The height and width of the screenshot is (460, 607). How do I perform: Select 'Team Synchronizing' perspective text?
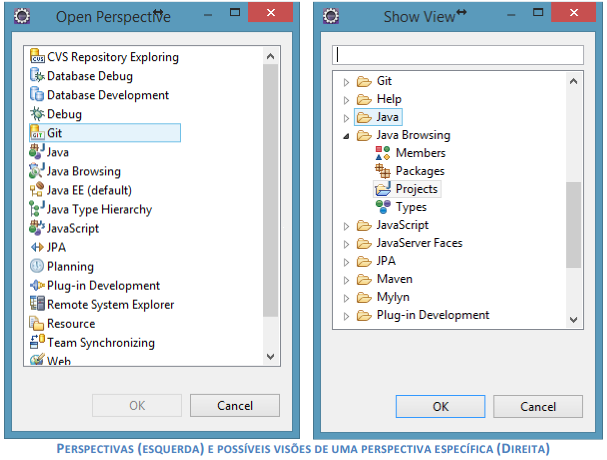coord(101,343)
